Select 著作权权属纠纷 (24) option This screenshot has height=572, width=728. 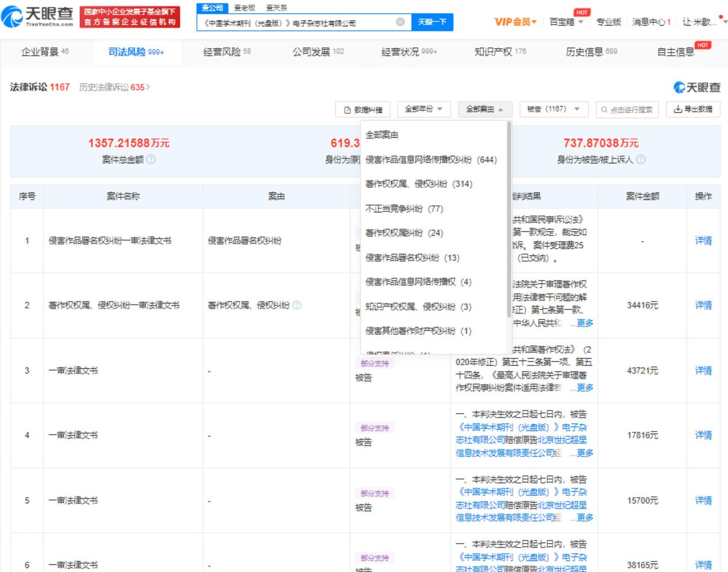pos(404,233)
